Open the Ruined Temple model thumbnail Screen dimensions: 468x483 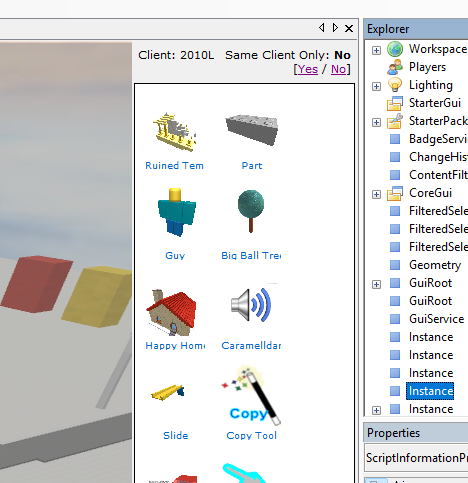click(x=174, y=132)
